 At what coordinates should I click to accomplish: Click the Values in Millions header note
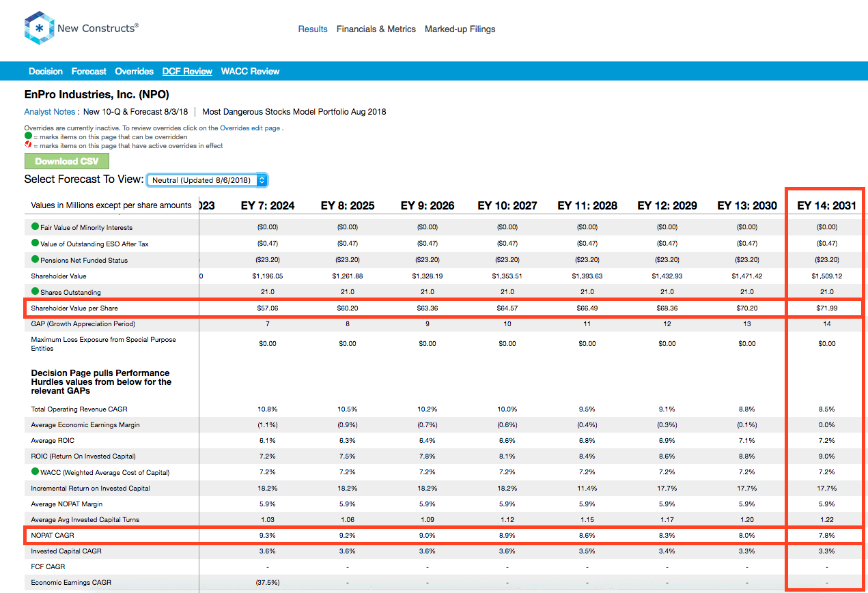click(111, 205)
